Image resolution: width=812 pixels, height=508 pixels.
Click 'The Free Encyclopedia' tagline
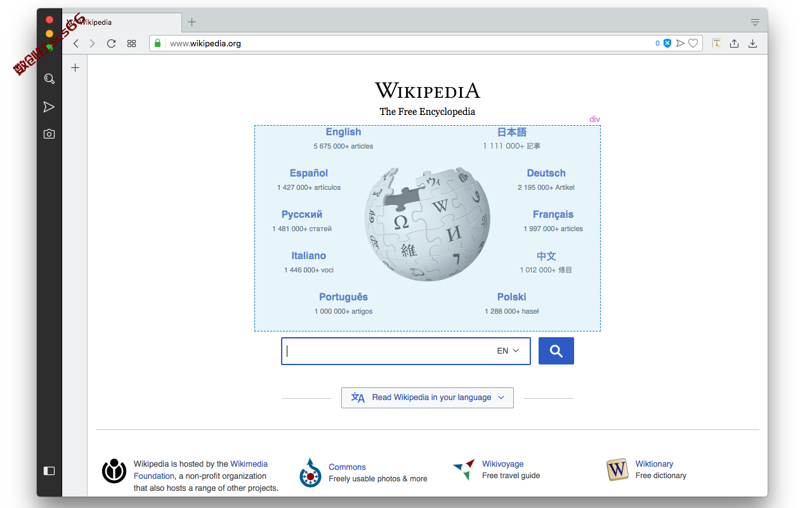(x=428, y=112)
